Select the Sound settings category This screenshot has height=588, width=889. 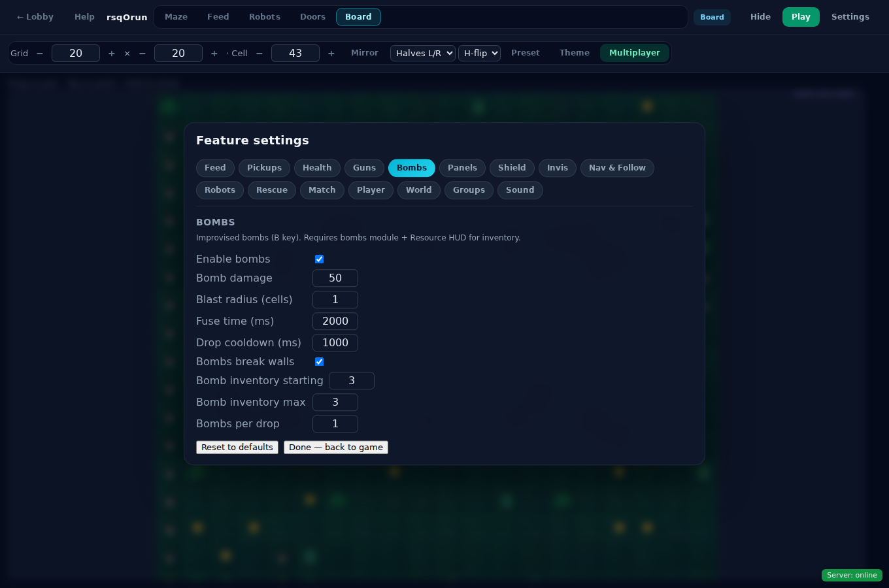tap(520, 190)
